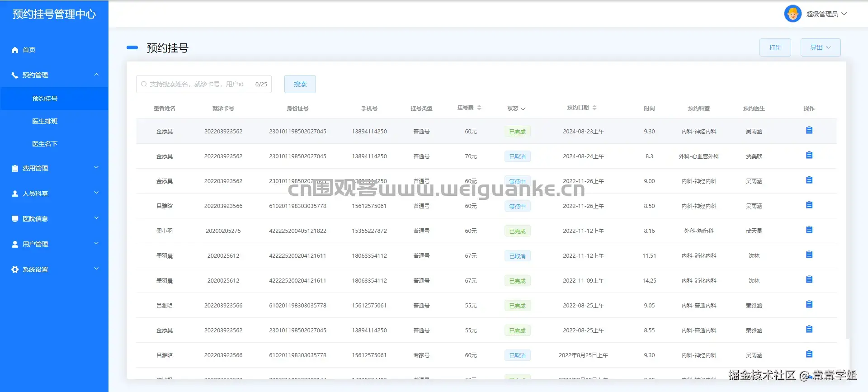The width and height of the screenshot is (868, 392).
Task: Open details icon for 专家号 row
Action: pyautogui.click(x=809, y=354)
